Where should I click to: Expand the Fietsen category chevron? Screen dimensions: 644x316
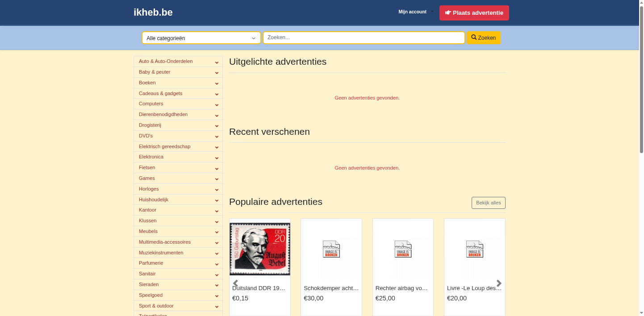[x=217, y=168]
